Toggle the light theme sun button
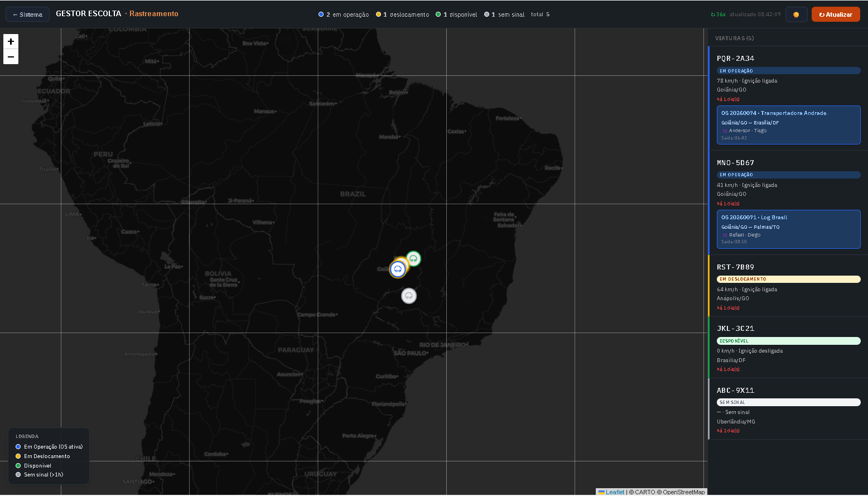The height and width of the screenshot is (496, 868). (x=796, y=15)
